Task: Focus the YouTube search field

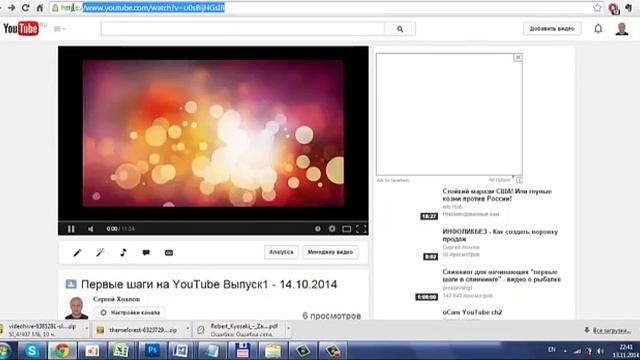Action: (x=242, y=29)
